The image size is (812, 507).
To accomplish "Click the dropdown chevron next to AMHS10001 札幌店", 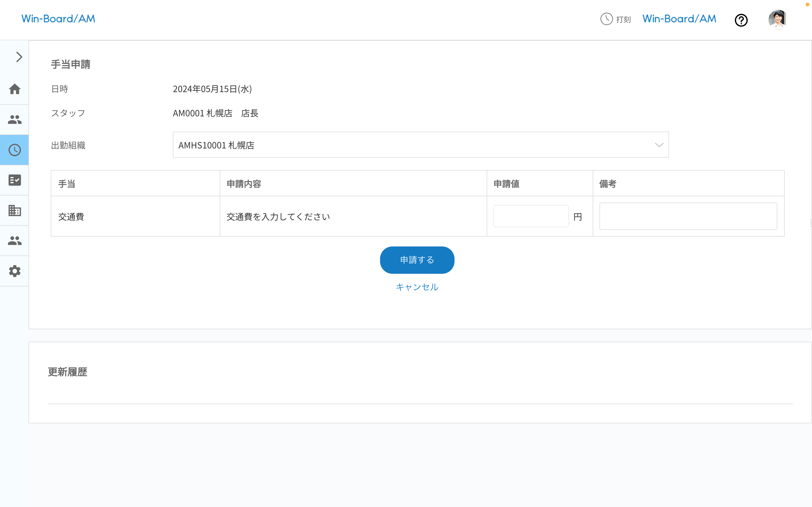I will pyautogui.click(x=659, y=144).
